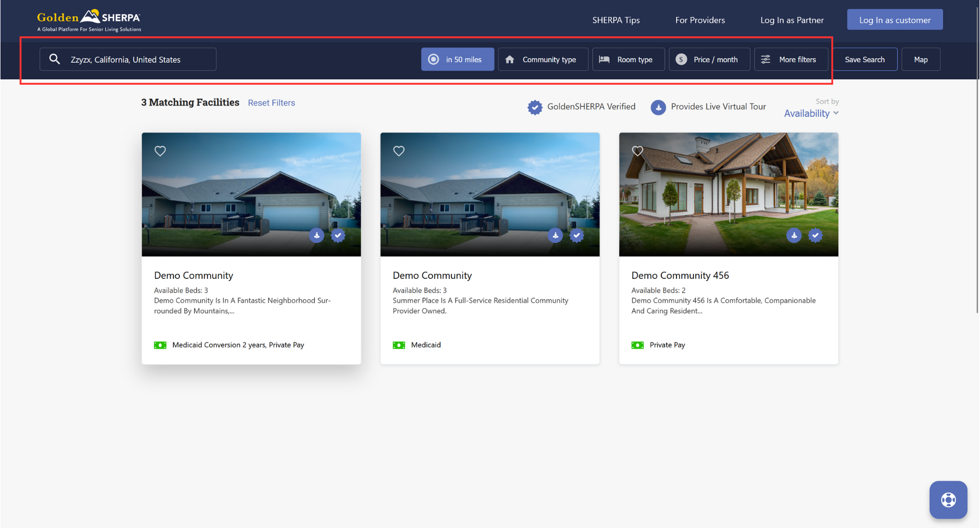The image size is (980, 528).
Task: Click verified badge on Demo Community 456 image
Action: pos(815,235)
